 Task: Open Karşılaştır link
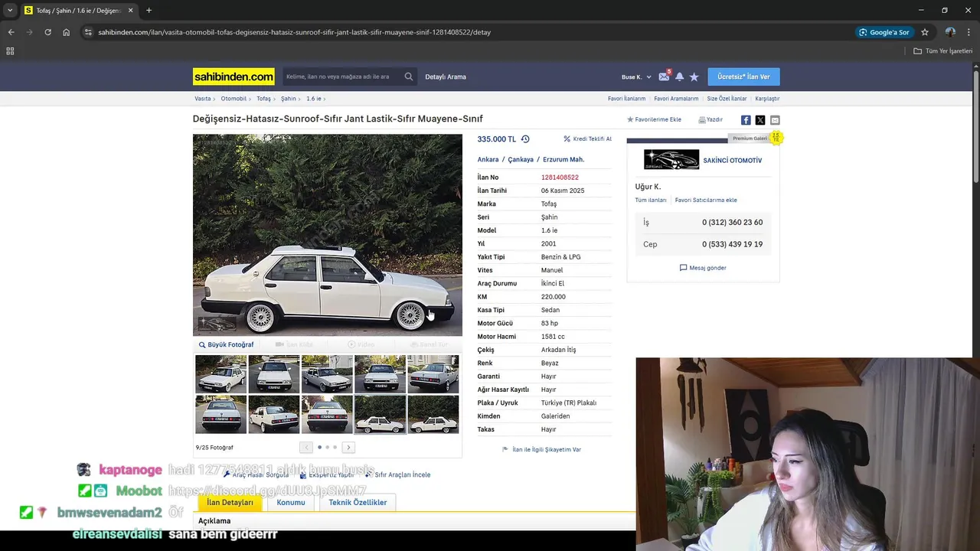pyautogui.click(x=767, y=99)
